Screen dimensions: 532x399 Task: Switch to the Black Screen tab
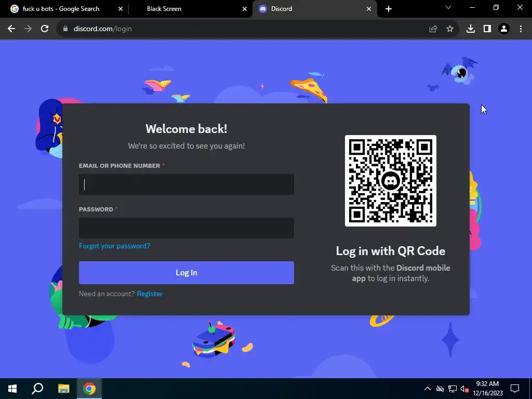(x=190, y=9)
